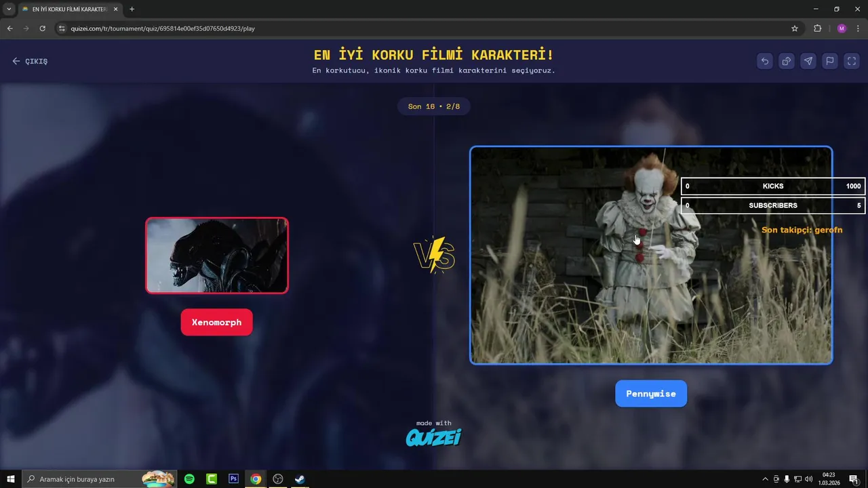Click the Windows Start button
Viewport: 868px width, 488px height.
[11, 479]
